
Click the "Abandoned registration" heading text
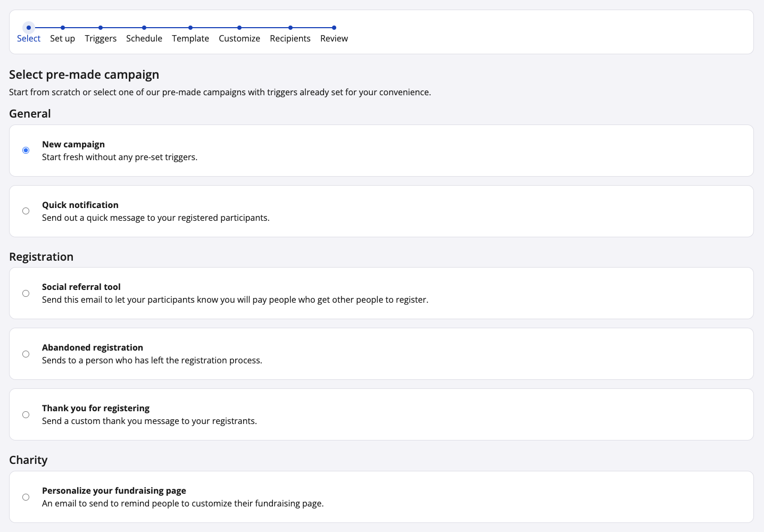(x=93, y=347)
